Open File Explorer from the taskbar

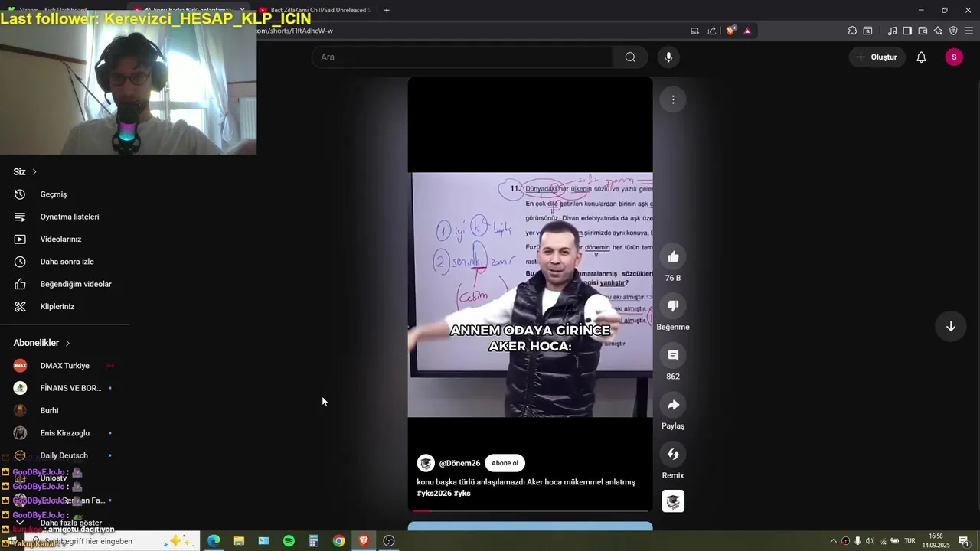tap(239, 541)
